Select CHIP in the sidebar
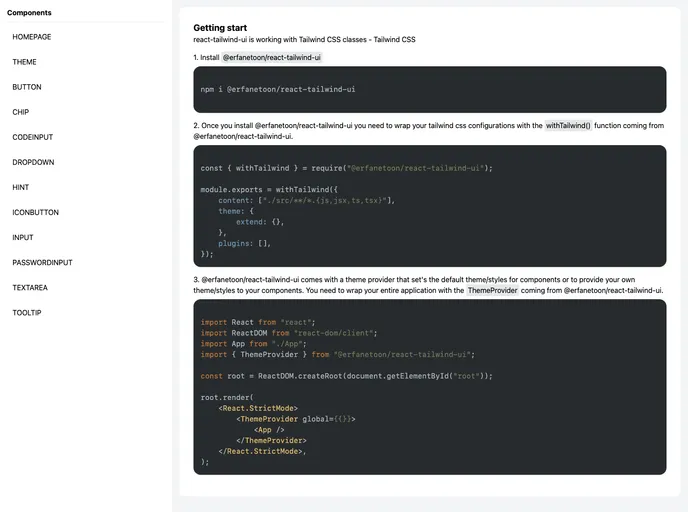This screenshot has height=512, width=688. pos(21,112)
